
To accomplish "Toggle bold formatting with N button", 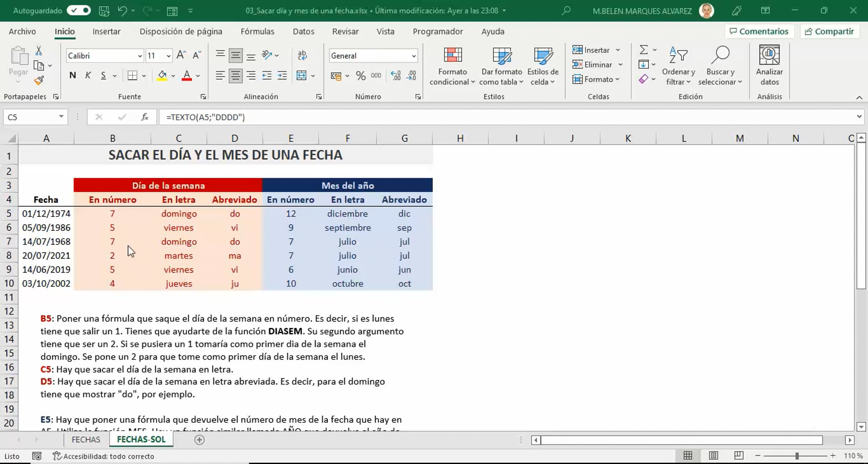I will click(x=73, y=76).
